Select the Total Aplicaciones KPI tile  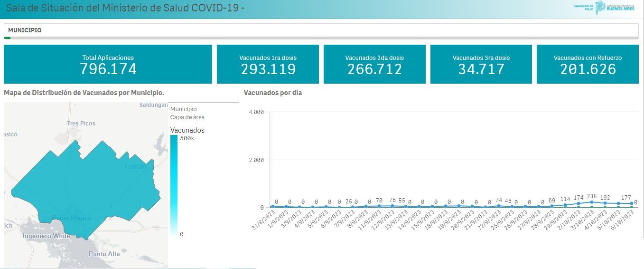click(108, 64)
